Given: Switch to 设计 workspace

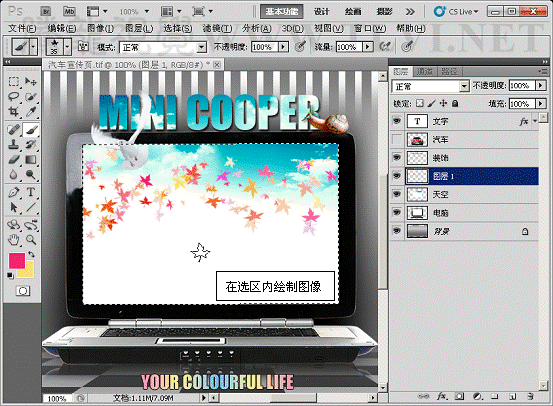Looking at the screenshot, I should click(x=322, y=12).
